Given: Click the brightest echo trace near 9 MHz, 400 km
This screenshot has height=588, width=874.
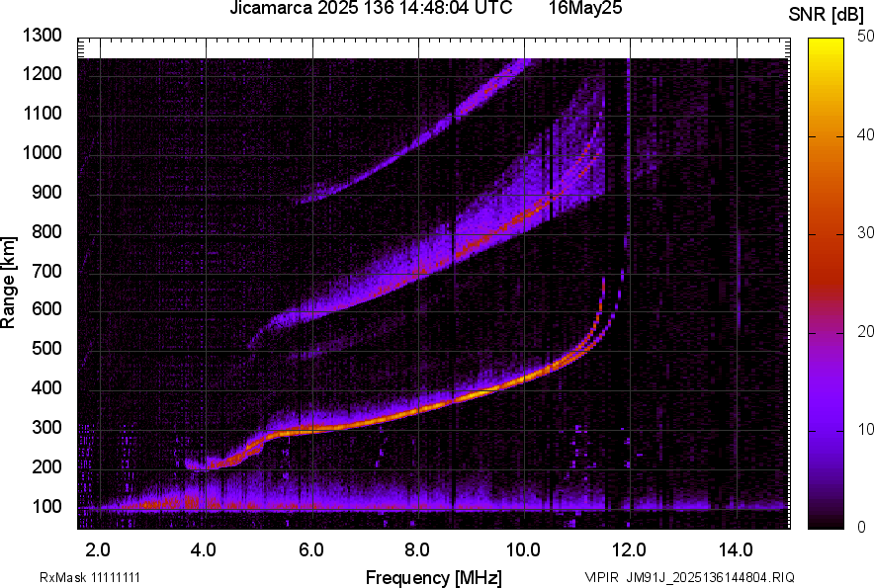Looking at the screenshot, I should click(474, 394).
